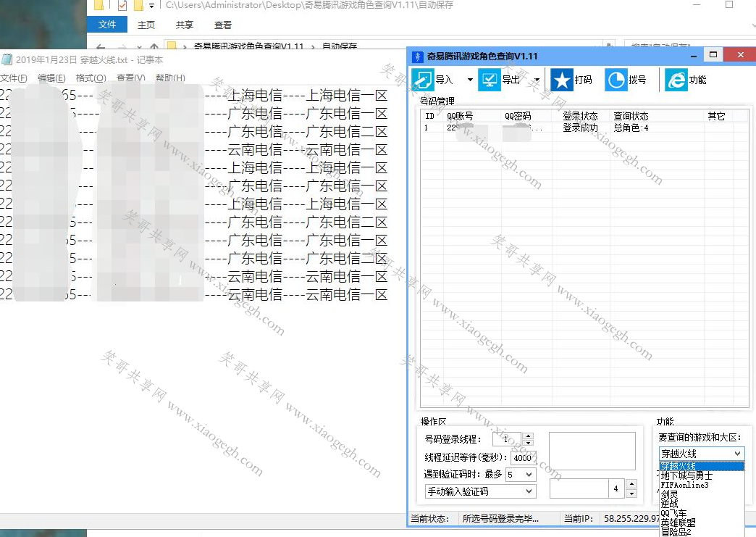
Task: Choose 英雄联盟 from the game list
Action: click(x=702, y=523)
